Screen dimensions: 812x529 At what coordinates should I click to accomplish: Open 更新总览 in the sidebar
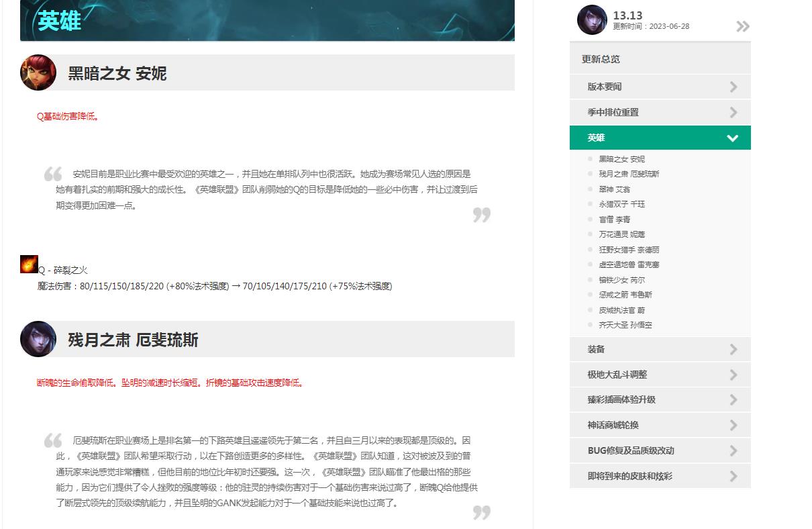(660, 59)
